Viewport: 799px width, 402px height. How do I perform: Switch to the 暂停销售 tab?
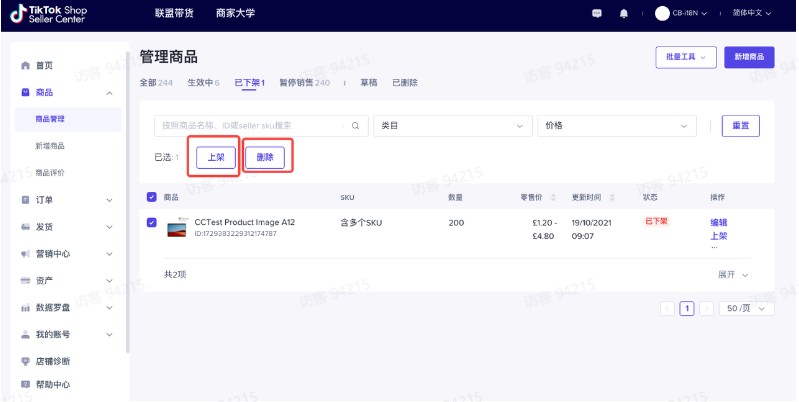click(x=305, y=83)
